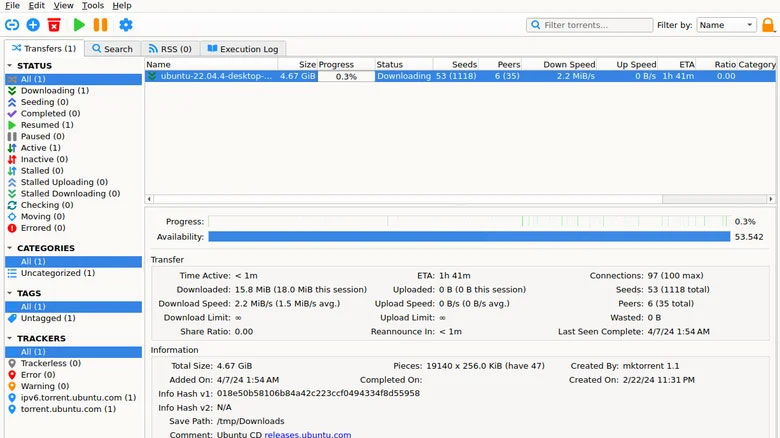Click the 0.3% progress cell of the torrent
This screenshot has height=438, width=780.
pos(346,76)
